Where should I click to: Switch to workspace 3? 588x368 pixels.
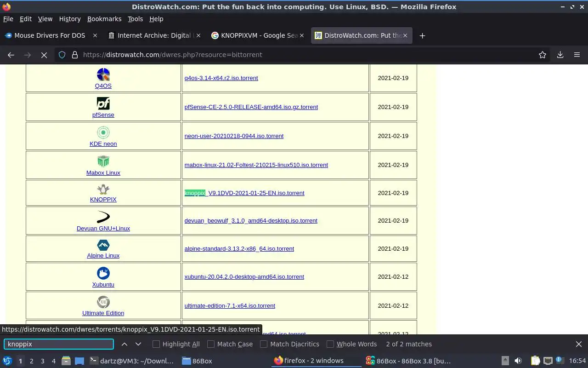[42, 361]
